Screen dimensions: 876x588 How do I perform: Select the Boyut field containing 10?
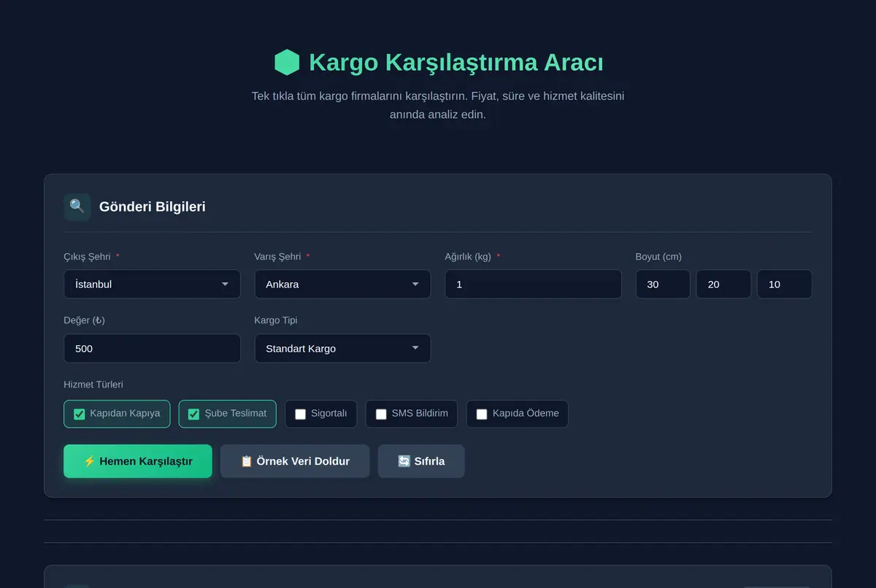click(x=785, y=284)
